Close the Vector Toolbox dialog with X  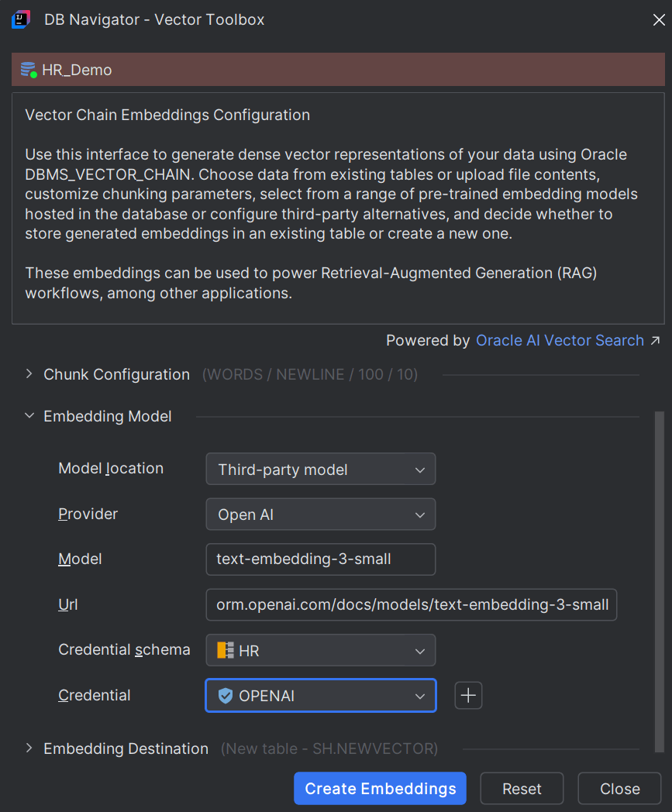pos(659,19)
